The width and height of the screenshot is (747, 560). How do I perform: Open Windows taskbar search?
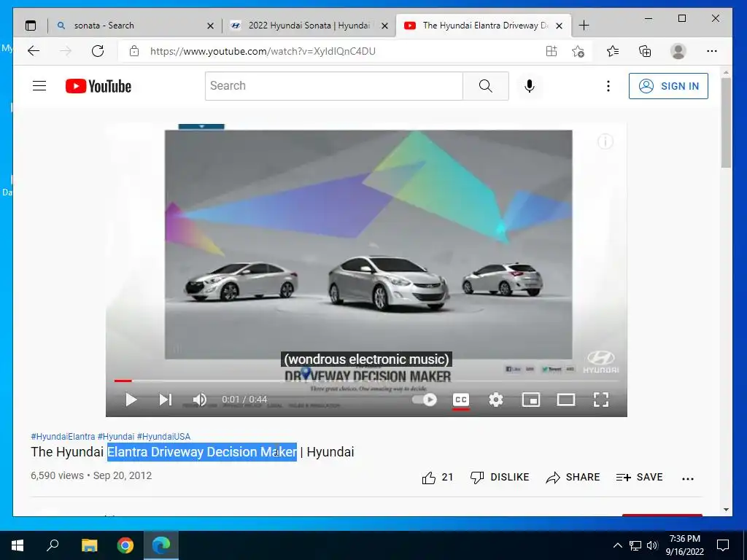[53, 545]
